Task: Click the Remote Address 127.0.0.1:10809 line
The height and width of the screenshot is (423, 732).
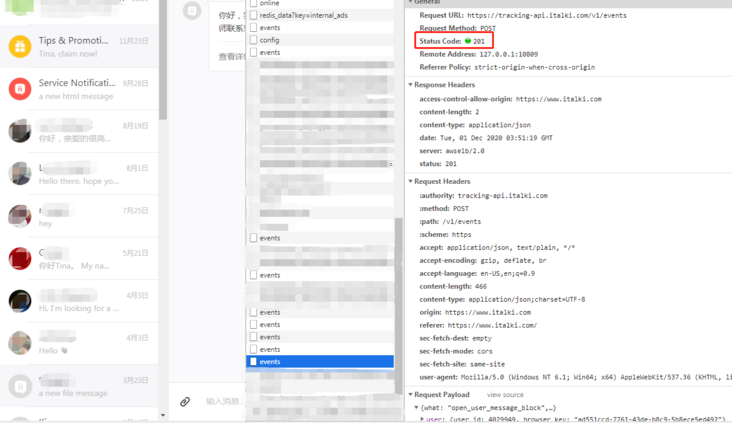Action: 479,54
